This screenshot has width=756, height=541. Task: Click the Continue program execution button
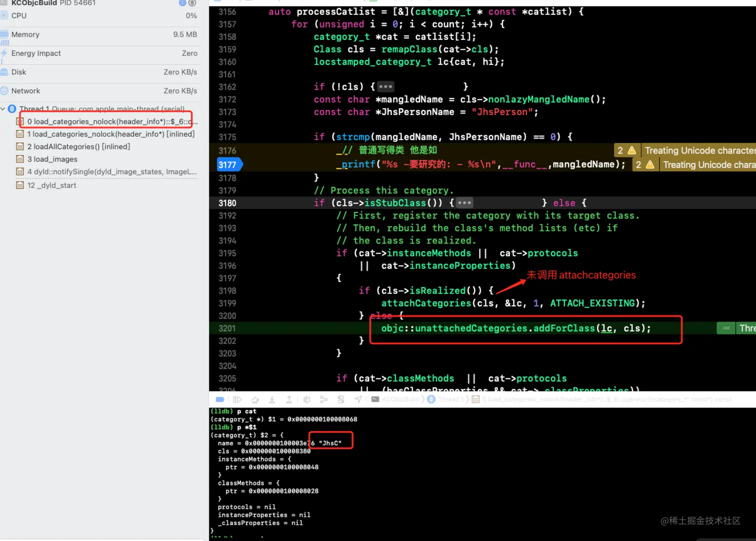click(x=237, y=399)
